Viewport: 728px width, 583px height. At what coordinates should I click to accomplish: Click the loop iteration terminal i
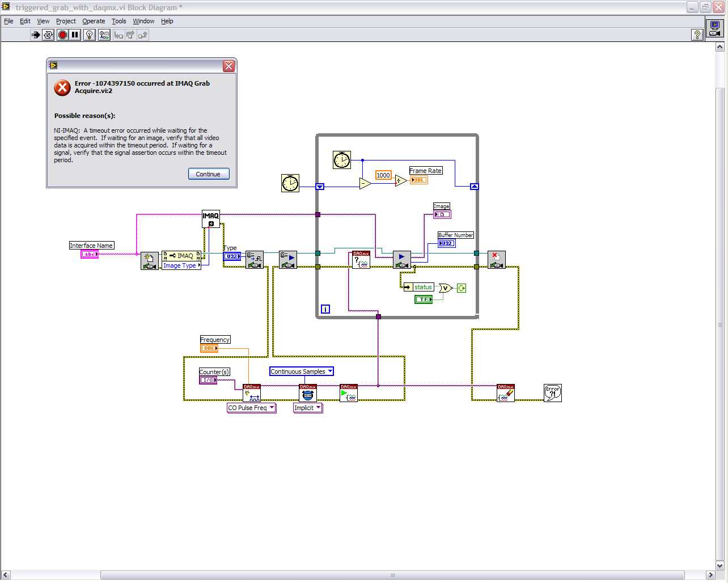pyautogui.click(x=325, y=309)
